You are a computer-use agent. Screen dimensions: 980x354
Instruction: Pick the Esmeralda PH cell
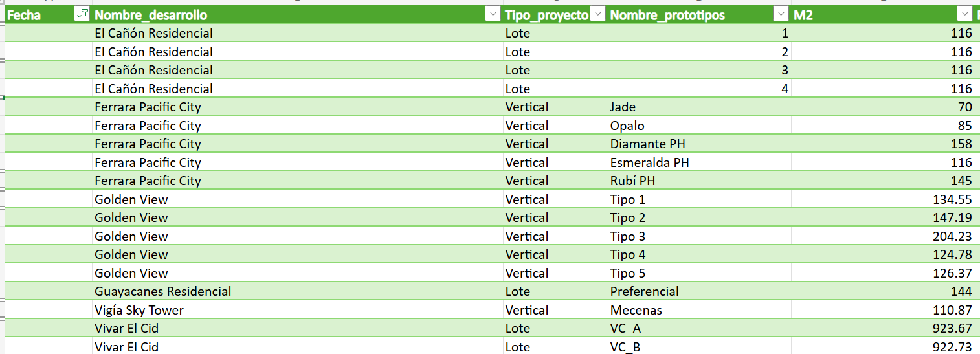[x=649, y=163]
